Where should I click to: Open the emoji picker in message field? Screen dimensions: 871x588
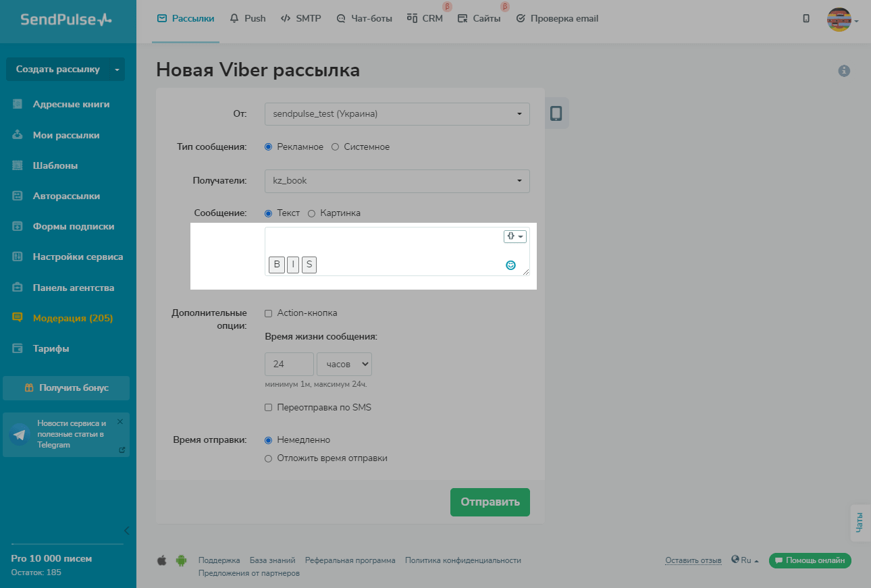(x=511, y=265)
